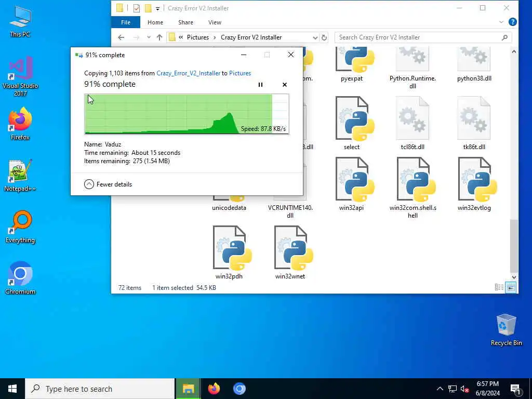Launch Firefox from the desktop shortcut
Image resolution: width=532 pixels, height=399 pixels.
(x=20, y=124)
